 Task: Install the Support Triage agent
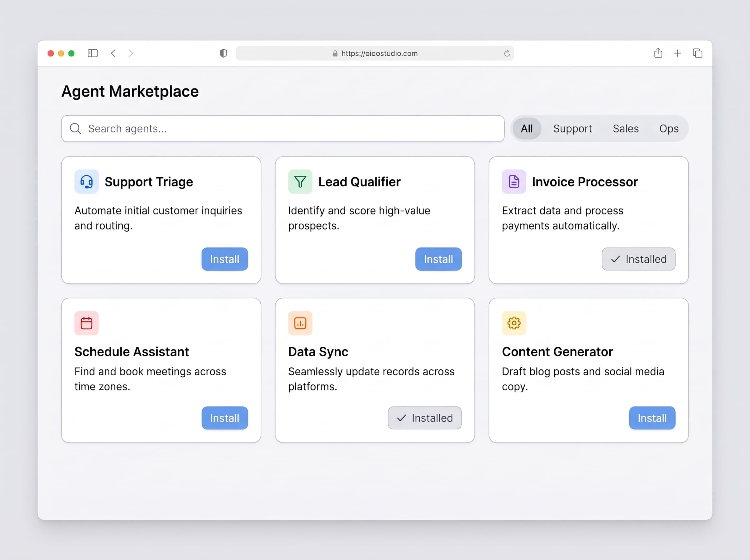(225, 259)
